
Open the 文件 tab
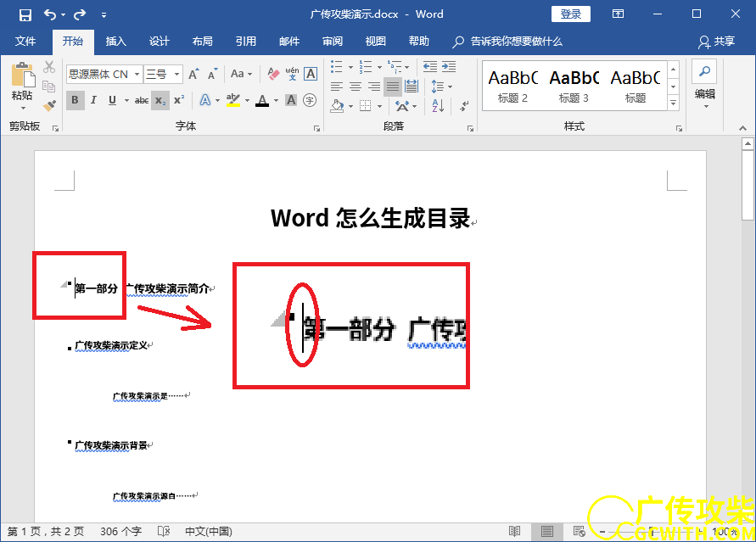(x=25, y=42)
